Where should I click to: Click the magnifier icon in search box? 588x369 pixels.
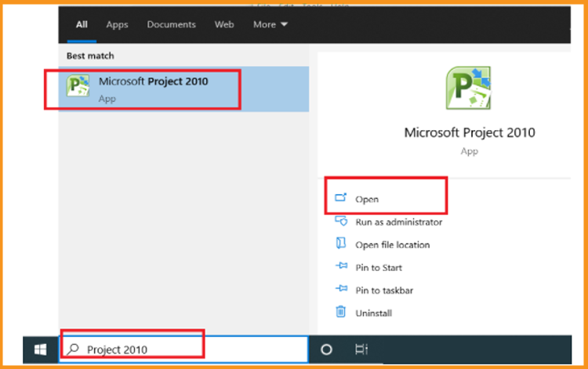pos(73,349)
